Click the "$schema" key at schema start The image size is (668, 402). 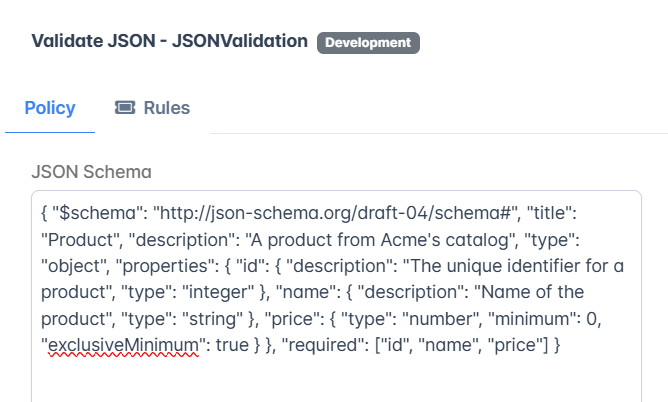97,213
